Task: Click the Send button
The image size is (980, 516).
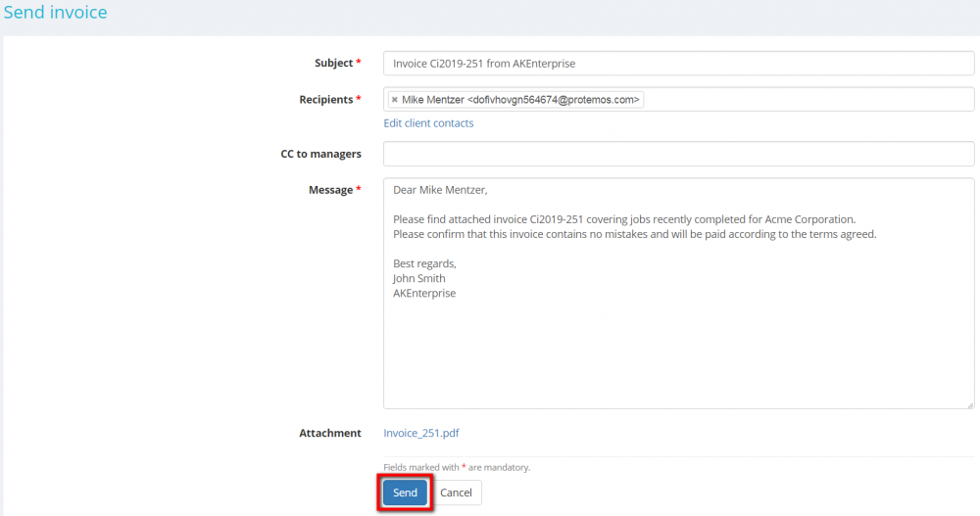Action: click(405, 493)
